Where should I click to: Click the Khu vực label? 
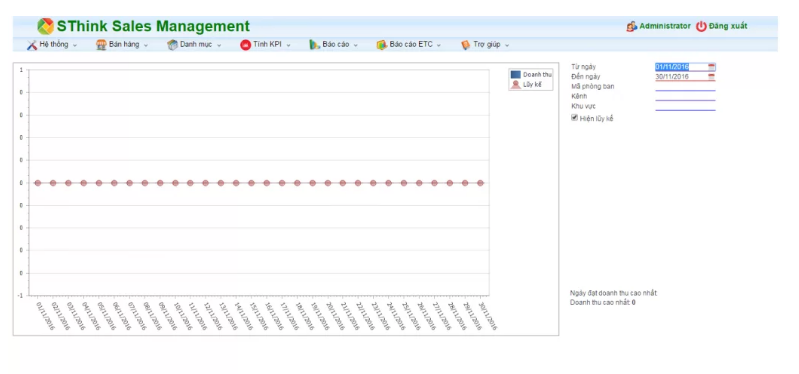(x=584, y=106)
